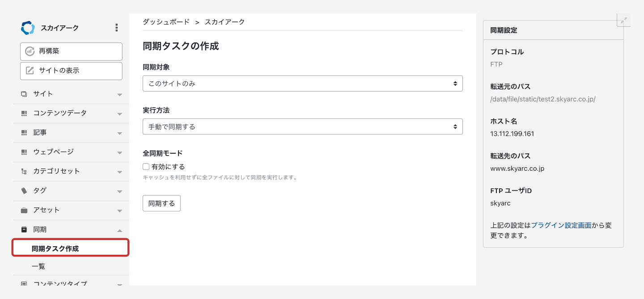This screenshot has width=644, height=299.
Task: Click the rebuild icon
Action: pyautogui.click(x=30, y=51)
